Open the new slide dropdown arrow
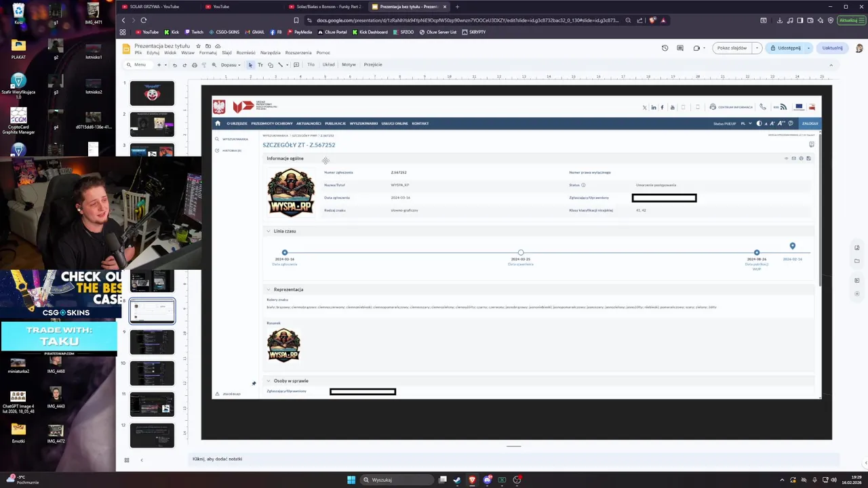This screenshot has width=868, height=488. pos(165,65)
